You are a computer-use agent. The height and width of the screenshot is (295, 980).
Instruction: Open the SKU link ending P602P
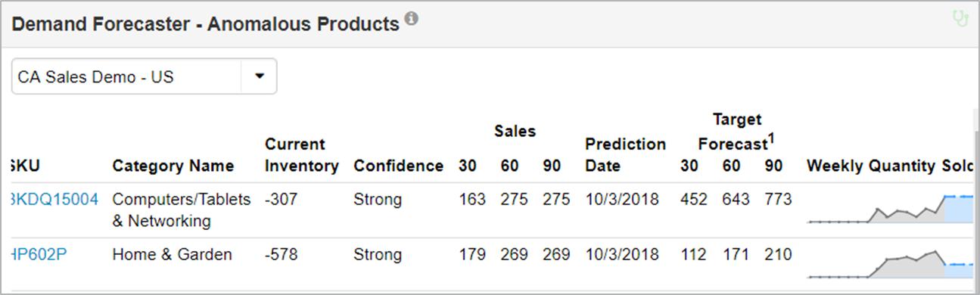[x=39, y=254]
